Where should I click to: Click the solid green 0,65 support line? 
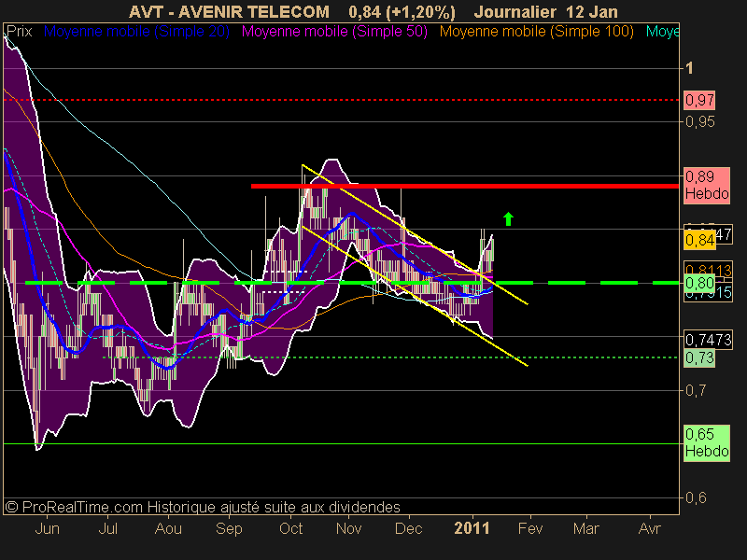pyautogui.click(x=341, y=444)
